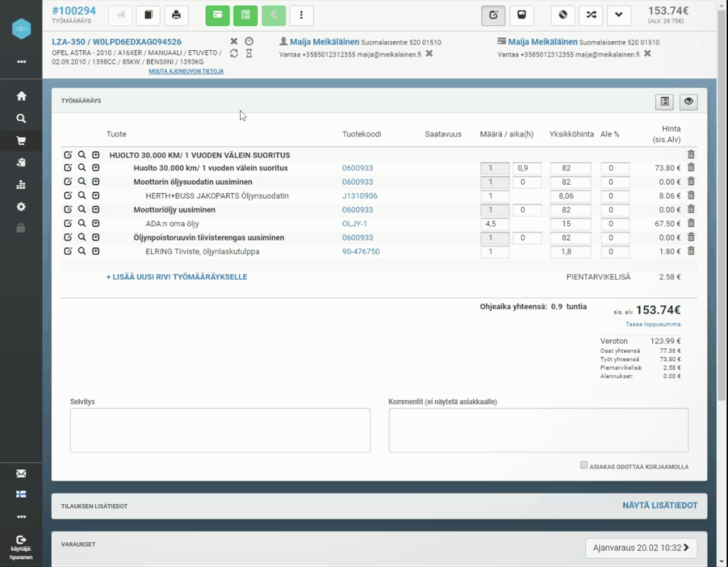Edit the HUOLTO 30.000 KM header row

[x=68, y=155]
